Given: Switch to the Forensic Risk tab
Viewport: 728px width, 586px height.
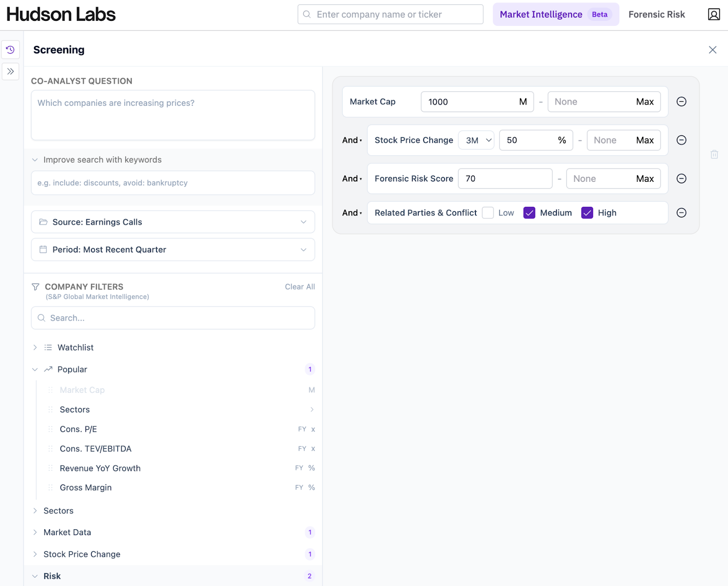Looking at the screenshot, I should [x=656, y=15].
